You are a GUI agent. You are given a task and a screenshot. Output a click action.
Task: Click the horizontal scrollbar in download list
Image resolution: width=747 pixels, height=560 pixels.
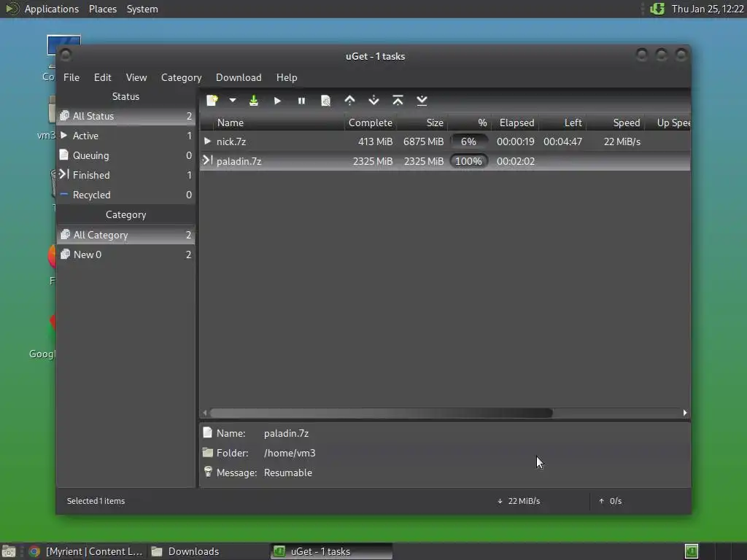381,413
